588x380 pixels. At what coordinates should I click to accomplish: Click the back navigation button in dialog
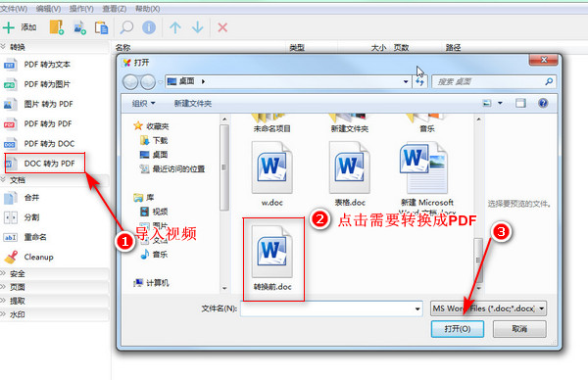[x=130, y=81]
